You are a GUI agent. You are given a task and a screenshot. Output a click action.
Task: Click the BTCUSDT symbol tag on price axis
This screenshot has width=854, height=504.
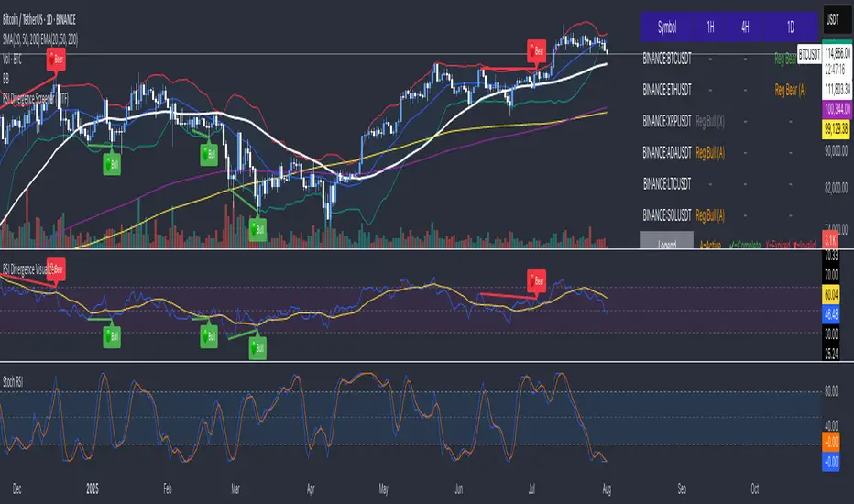tap(809, 54)
